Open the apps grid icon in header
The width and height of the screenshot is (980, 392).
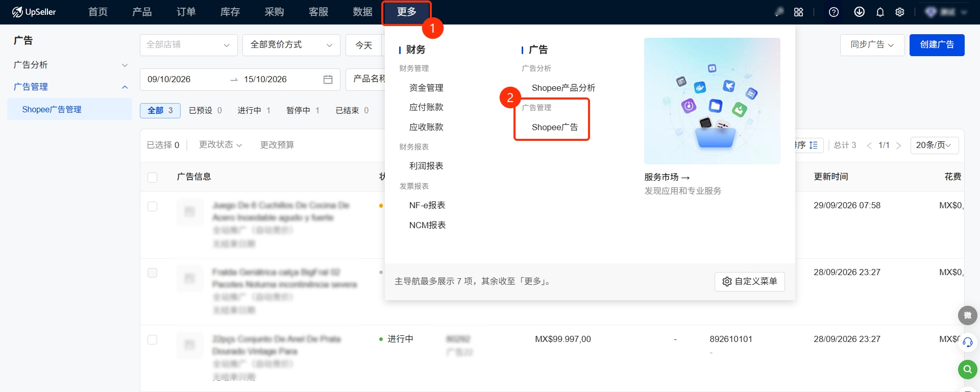point(799,12)
